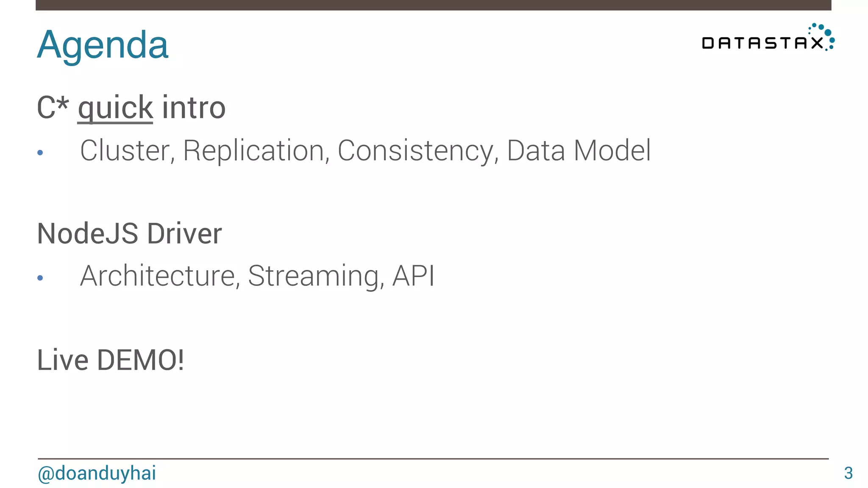Click the Live DEMO! text

tap(111, 360)
